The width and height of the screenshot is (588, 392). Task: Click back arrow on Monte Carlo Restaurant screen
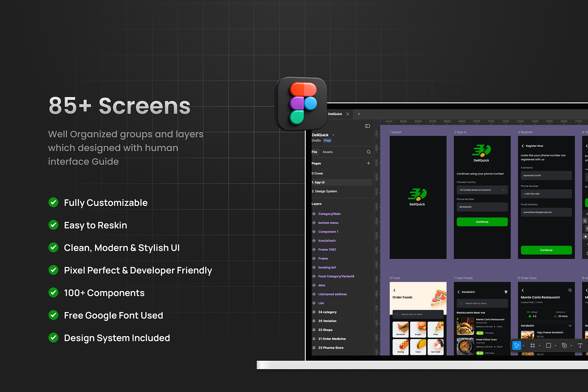click(x=523, y=290)
